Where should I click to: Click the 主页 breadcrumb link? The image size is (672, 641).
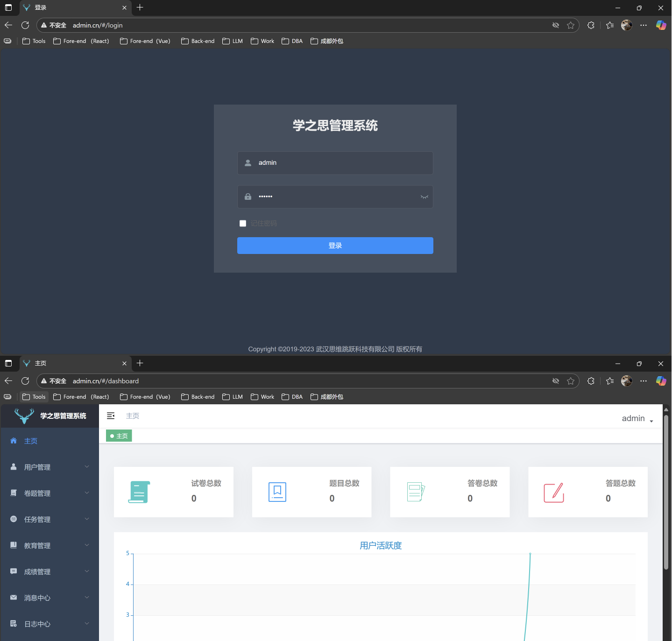[x=133, y=416]
